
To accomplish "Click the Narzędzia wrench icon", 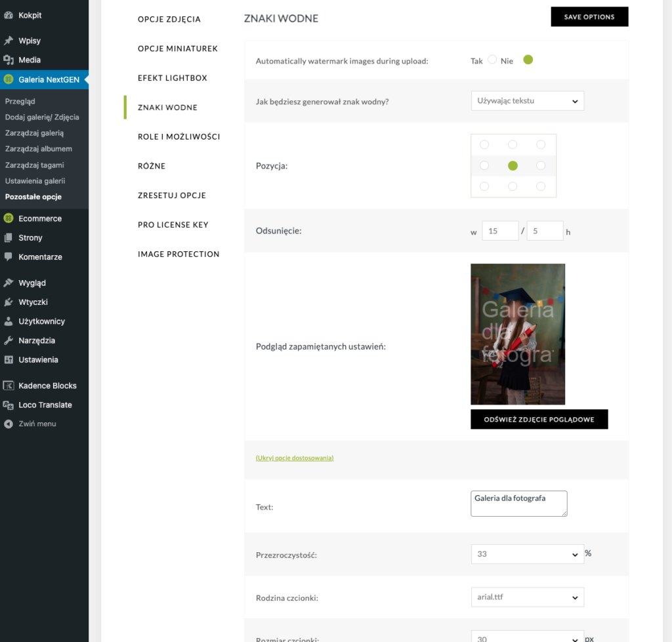I will (x=9, y=340).
